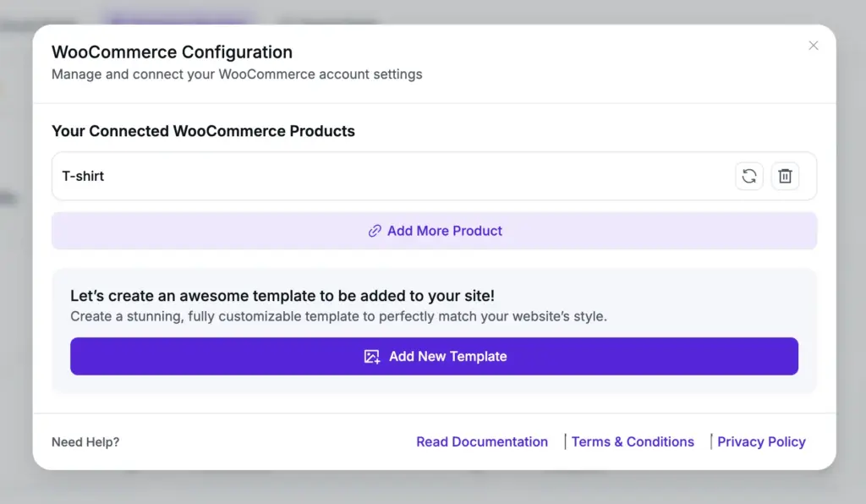Click 'Manage and connect your WooCommerce account settings' subtitle
Image resolution: width=866 pixels, height=504 pixels.
pyautogui.click(x=237, y=74)
